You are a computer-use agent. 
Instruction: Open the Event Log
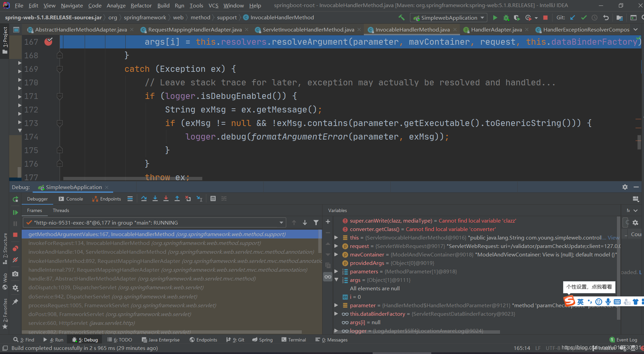(x=623, y=340)
